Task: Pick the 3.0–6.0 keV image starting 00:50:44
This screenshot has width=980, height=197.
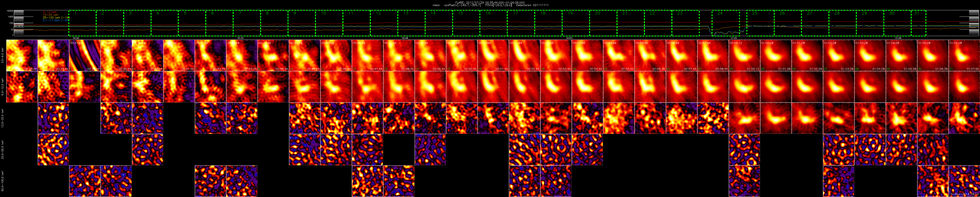Action: (493, 55)
